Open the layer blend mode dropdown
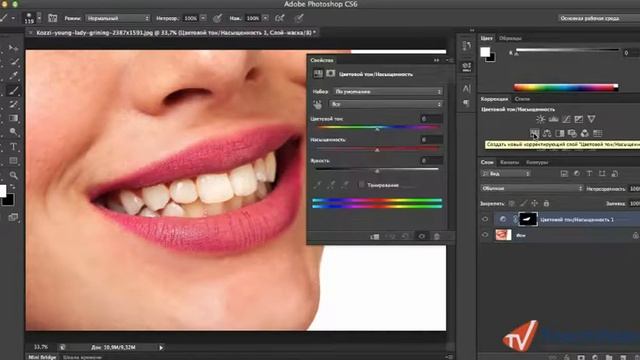The height and width of the screenshot is (360, 640). click(532, 189)
